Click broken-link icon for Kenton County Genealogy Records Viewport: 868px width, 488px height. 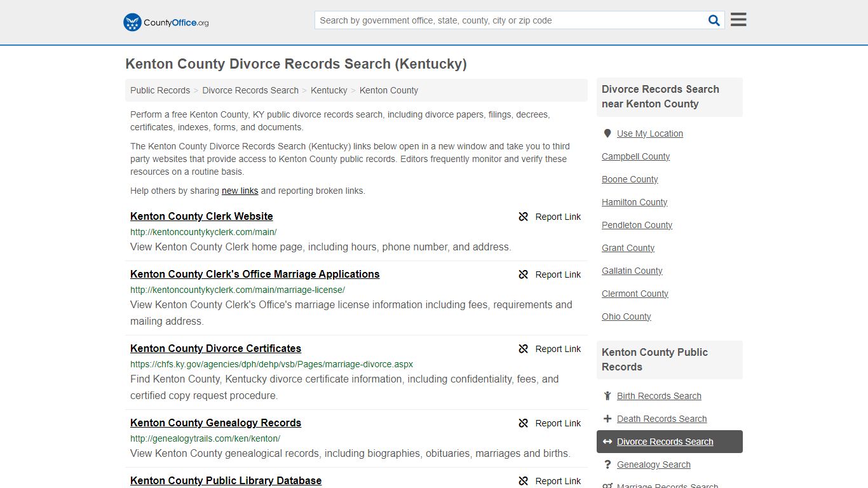[x=524, y=423]
